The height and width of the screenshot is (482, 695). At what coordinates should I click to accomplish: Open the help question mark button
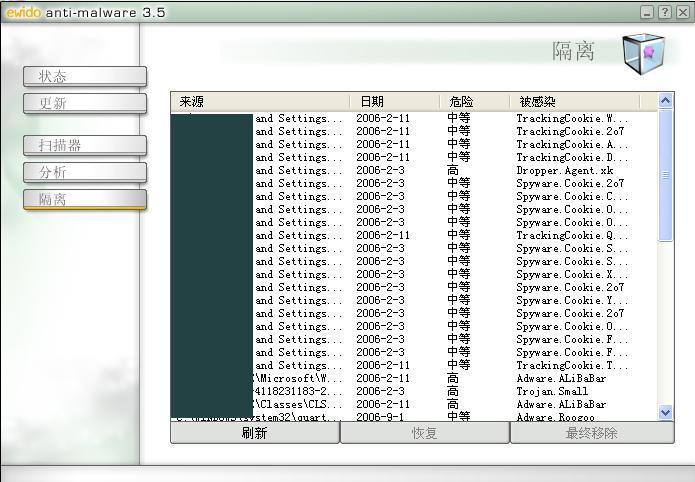coord(664,12)
